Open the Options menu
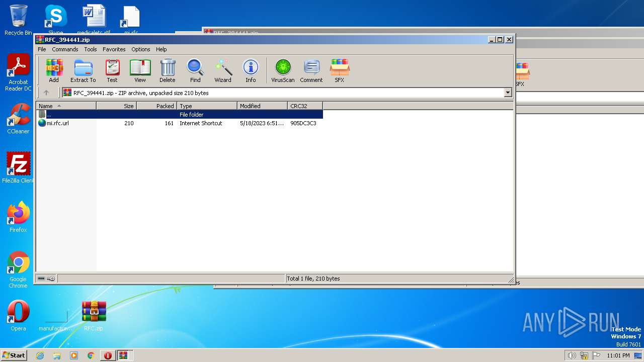This screenshot has width=644, height=362. point(141,49)
